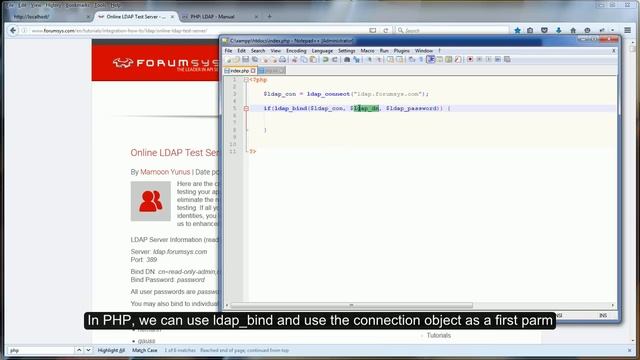This screenshot has height=360, width=640.
Task: Click the Open file icon in Notepad++
Action: click(236, 60)
